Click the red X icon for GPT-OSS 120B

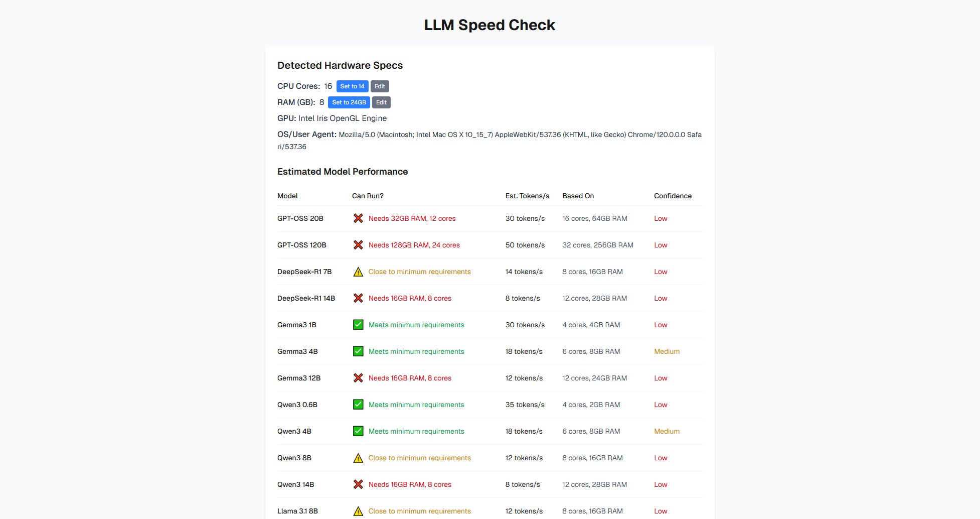(358, 245)
